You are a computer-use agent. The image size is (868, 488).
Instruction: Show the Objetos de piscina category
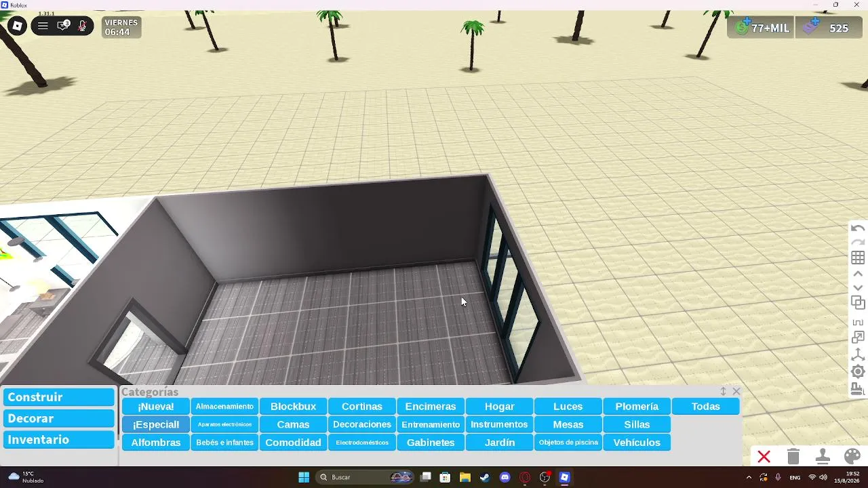(x=568, y=443)
